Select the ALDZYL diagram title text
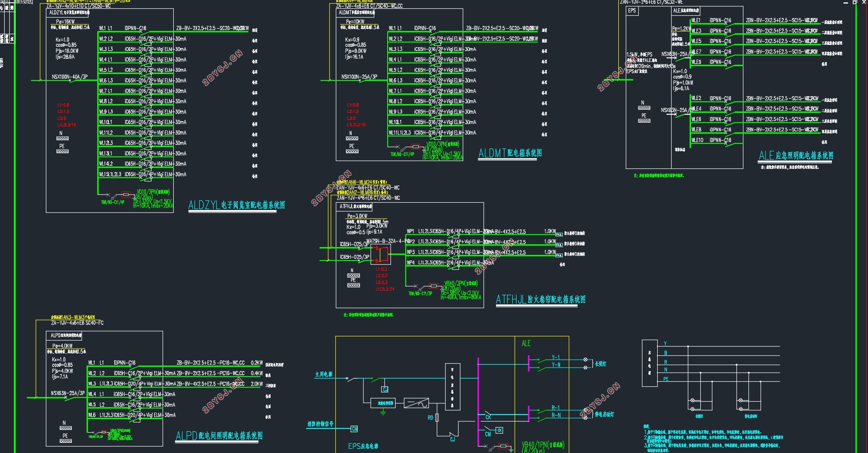 (x=237, y=205)
